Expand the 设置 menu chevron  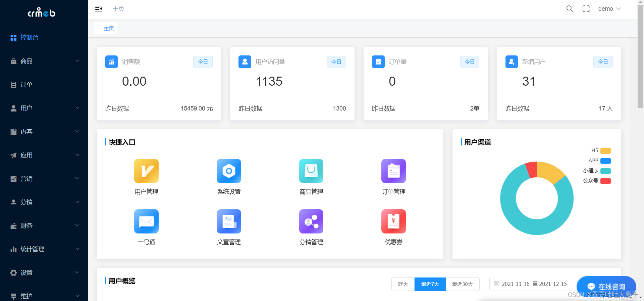[77, 272]
